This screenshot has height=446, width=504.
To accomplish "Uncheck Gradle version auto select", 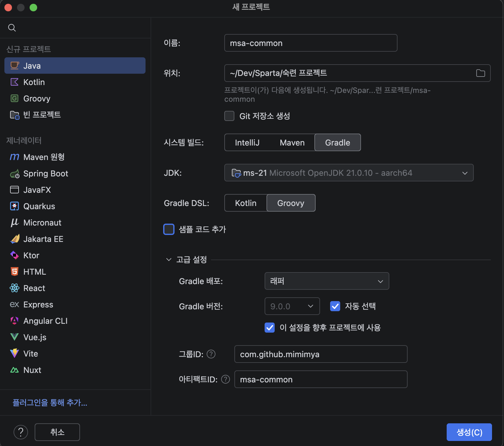I will pos(335,306).
